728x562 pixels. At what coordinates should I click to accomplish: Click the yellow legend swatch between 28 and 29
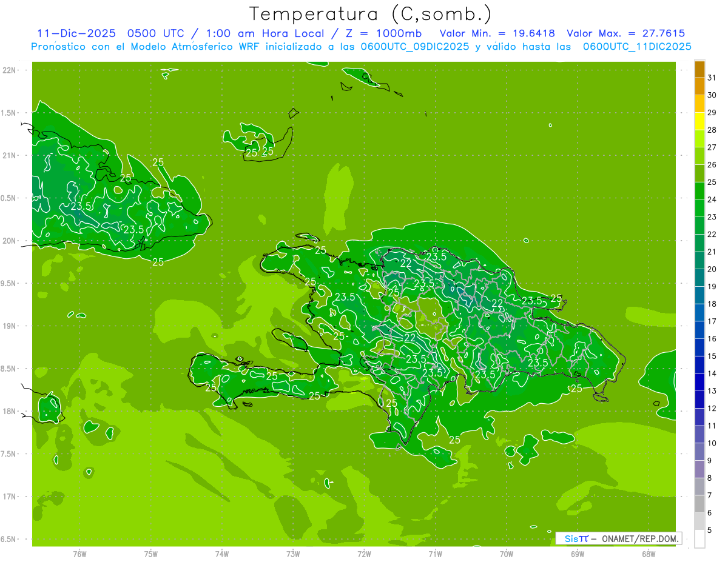699,121
